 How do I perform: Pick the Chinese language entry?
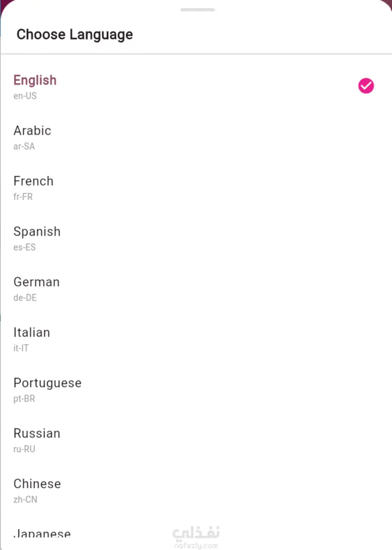(37, 484)
